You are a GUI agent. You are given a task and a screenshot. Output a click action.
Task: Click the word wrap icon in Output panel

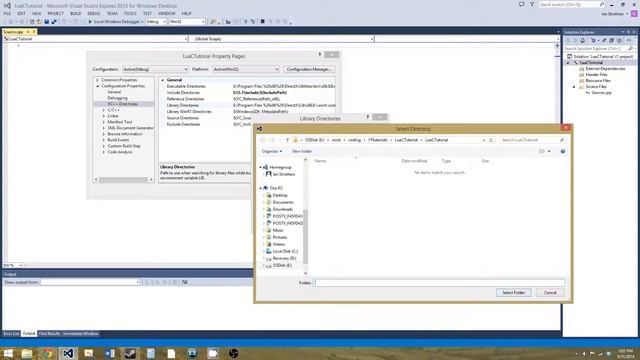point(184,282)
